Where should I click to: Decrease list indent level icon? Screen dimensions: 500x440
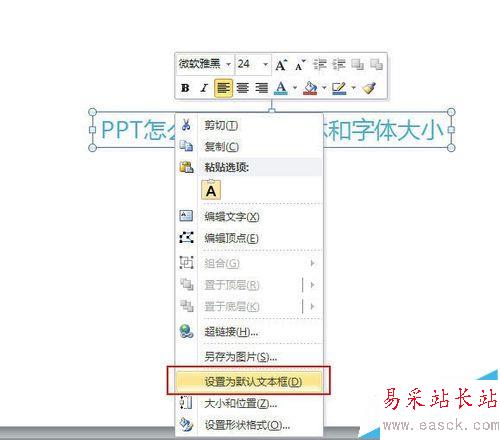coord(320,65)
